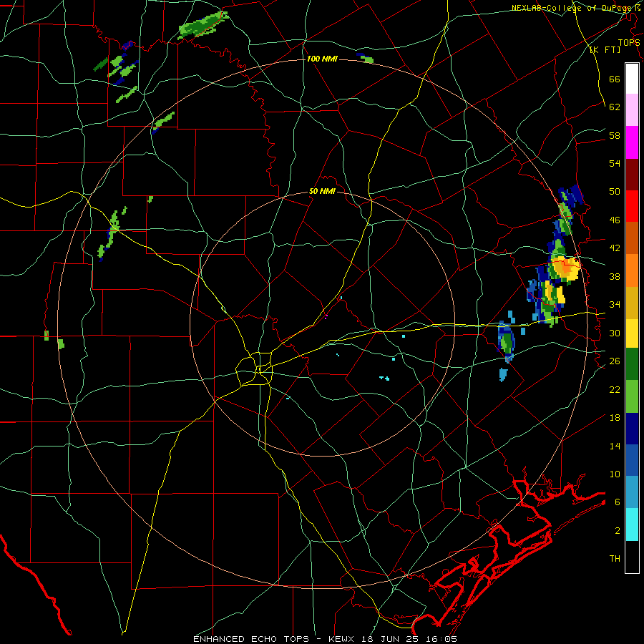The width and height of the screenshot is (644, 644).
Task: Click the navy legend swatch near 18
Action: (632, 429)
